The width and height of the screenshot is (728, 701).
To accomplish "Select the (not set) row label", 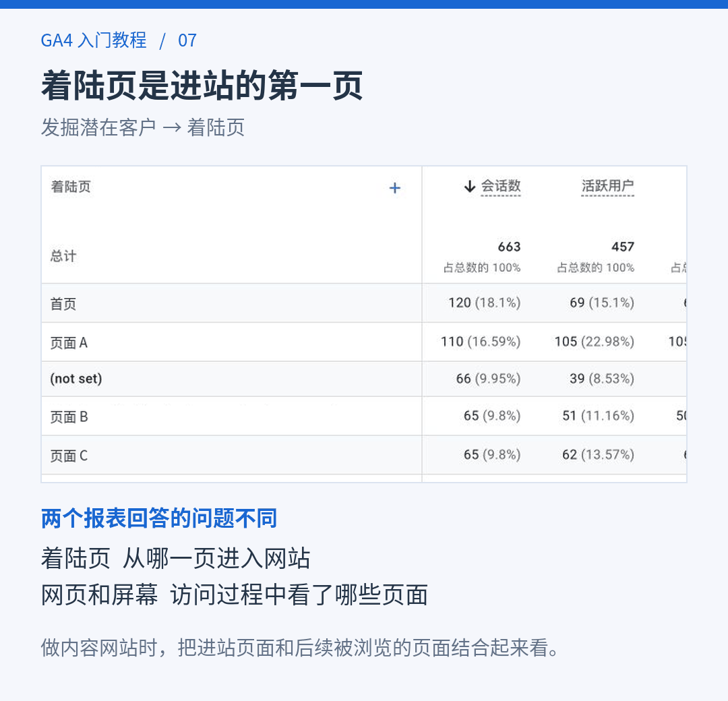I will tap(76, 379).
